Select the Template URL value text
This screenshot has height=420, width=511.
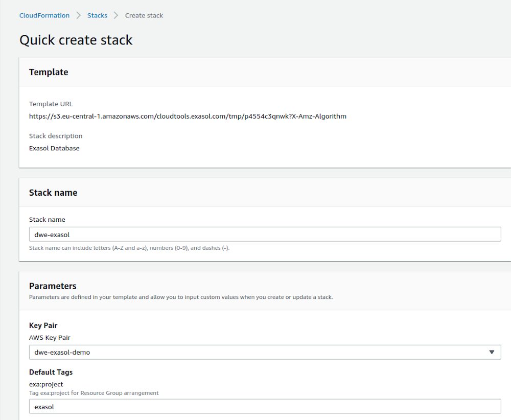point(188,116)
